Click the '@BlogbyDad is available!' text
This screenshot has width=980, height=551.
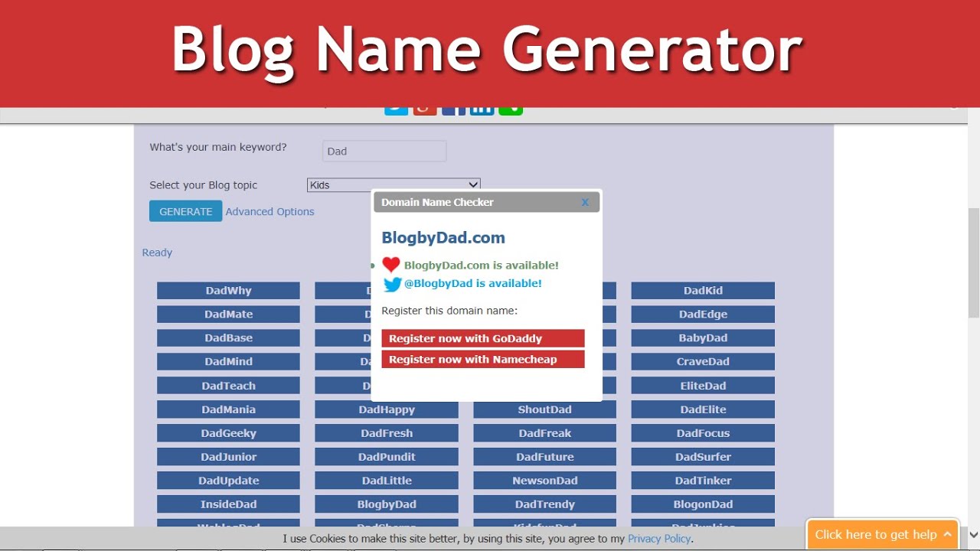click(473, 283)
